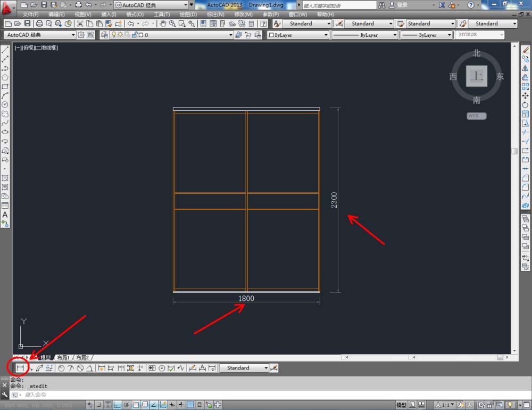Expand the multileader style Standard dropdown
Viewport: 532px width, 410px height.
494,23
